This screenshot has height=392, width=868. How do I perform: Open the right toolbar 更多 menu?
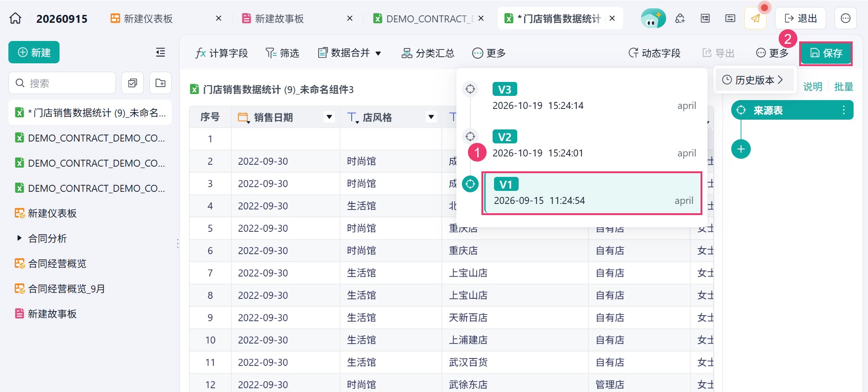click(x=772, y=53)
